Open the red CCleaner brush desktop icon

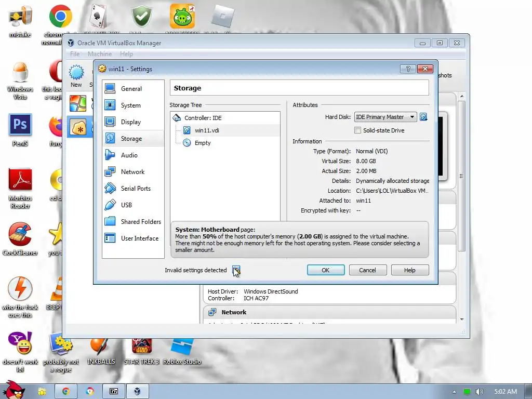point(20,239)
